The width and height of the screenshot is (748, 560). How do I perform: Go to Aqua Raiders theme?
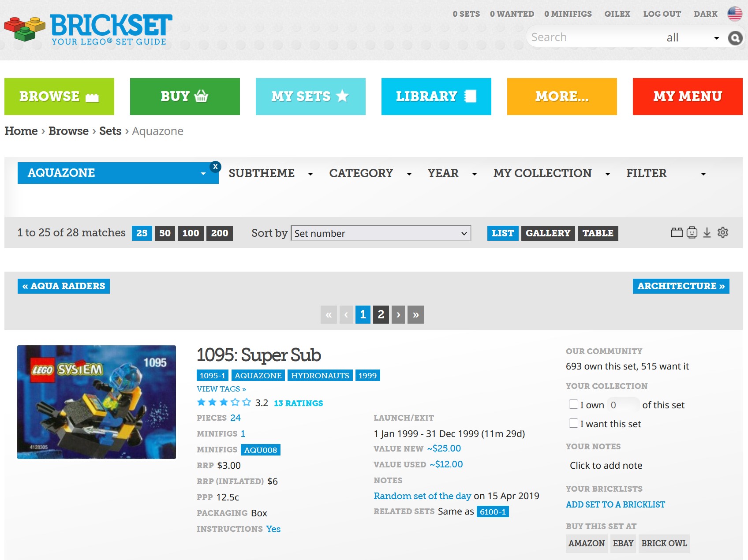[64, 286]
